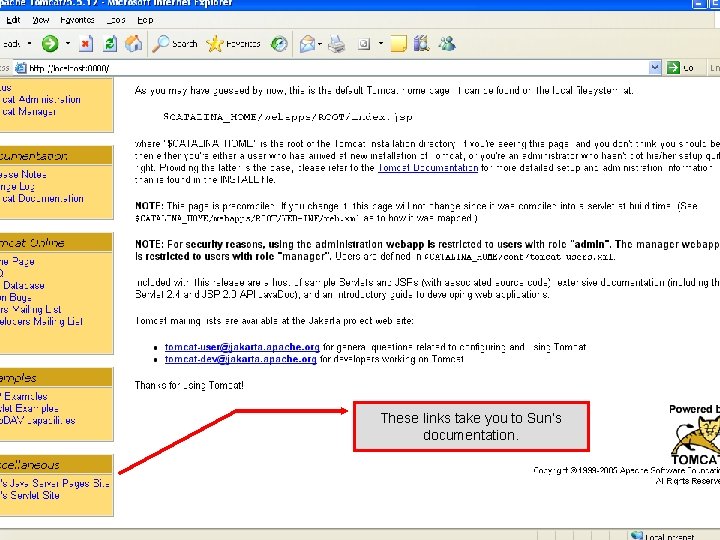This screenshot has height=540, width=720.
Task: Open the Mail button dropdown arrow
Action: pos(320,44)
